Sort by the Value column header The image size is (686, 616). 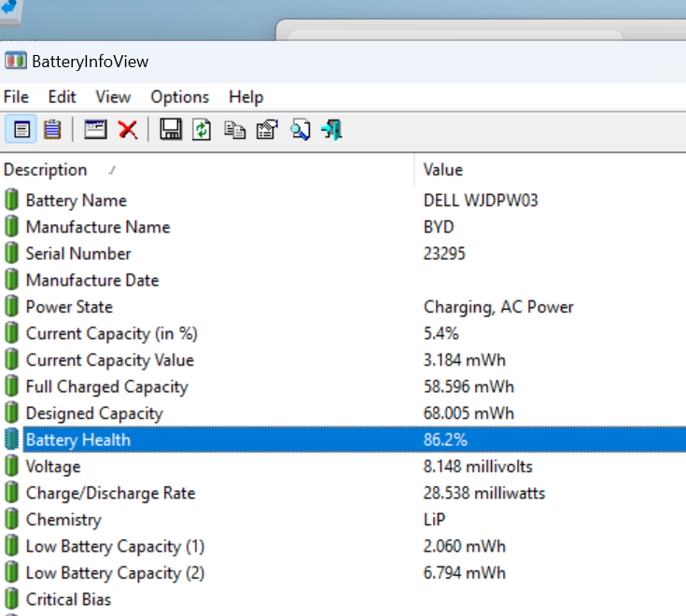click(551, 170)
